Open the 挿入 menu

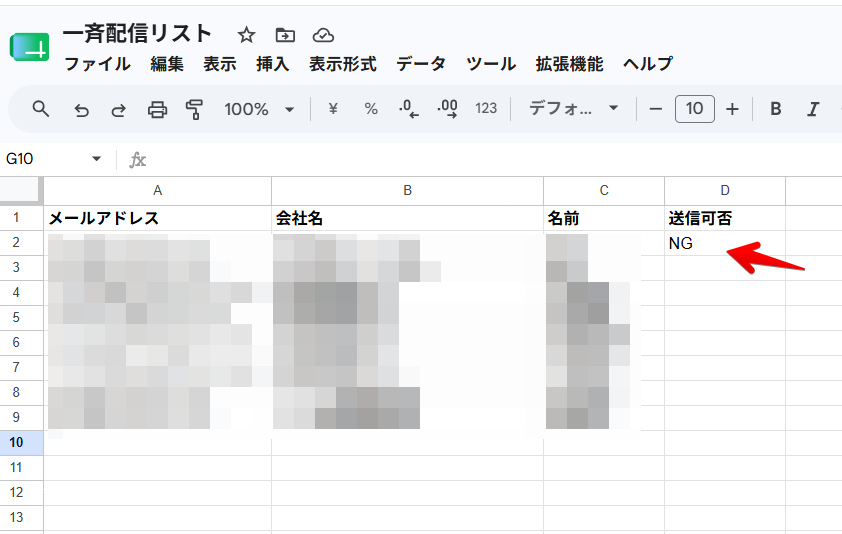(273, 64)
